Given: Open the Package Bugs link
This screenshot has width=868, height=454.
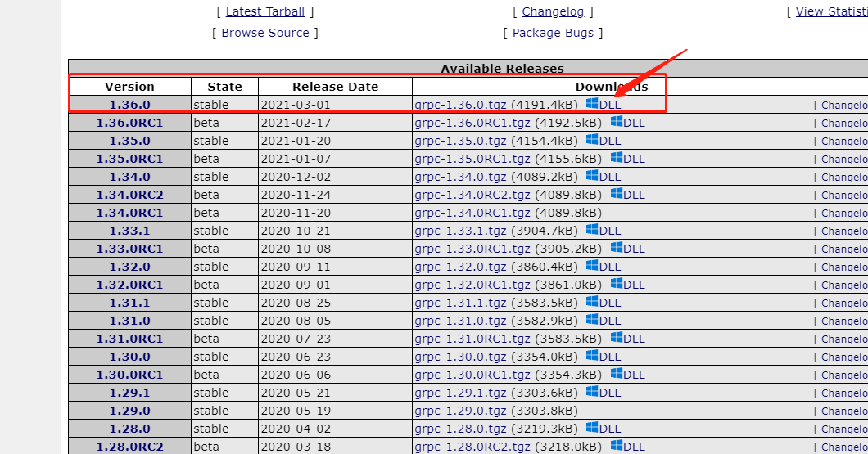Looking at the screenshot, I should (553, 34).
